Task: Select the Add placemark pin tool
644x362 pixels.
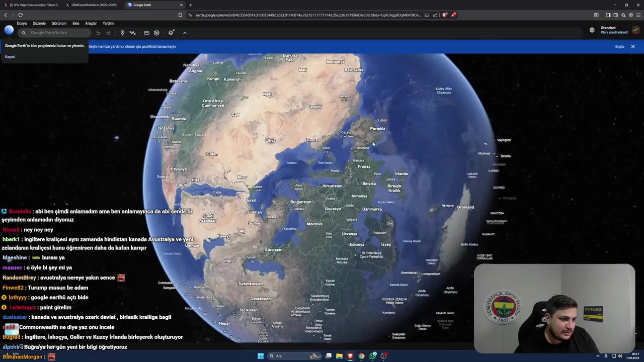Action: pyautogui.click(x=122, y=33)
